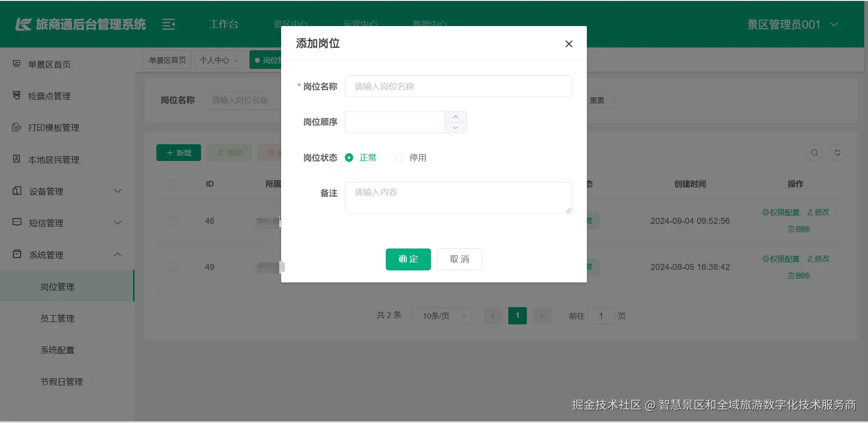Click the search magnifier icon above the table
The height and width of the screenshot is (423, 868).
(814, 152)
